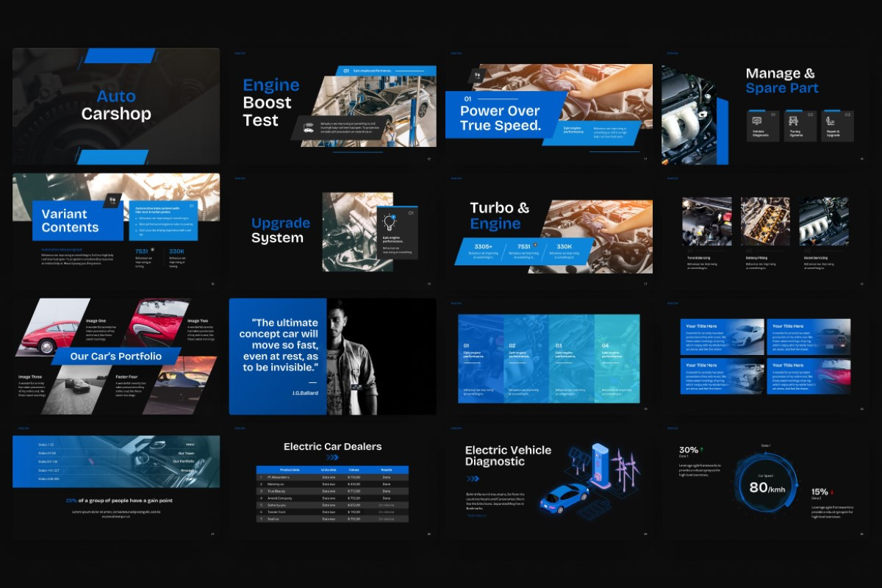
Task: Select the Our Car's Portfolio banner
Action: coord(116,356)
